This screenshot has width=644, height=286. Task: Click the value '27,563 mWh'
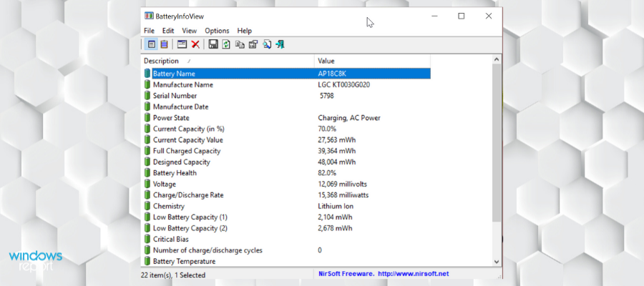click(337, 140)
